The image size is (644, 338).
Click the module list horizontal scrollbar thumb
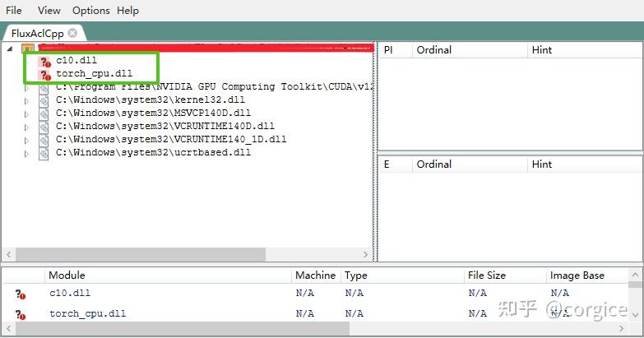click(x=183, y=329)
